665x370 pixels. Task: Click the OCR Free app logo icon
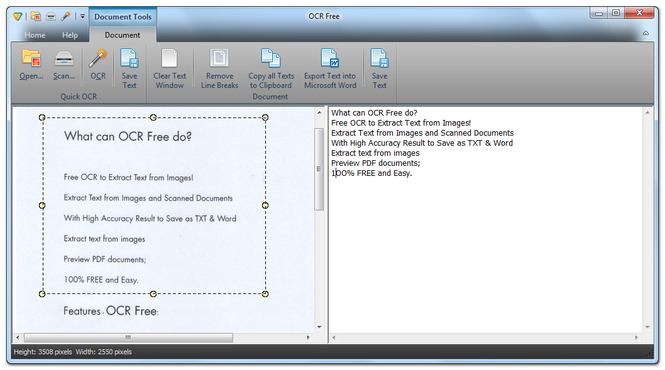tap(17, 17)
